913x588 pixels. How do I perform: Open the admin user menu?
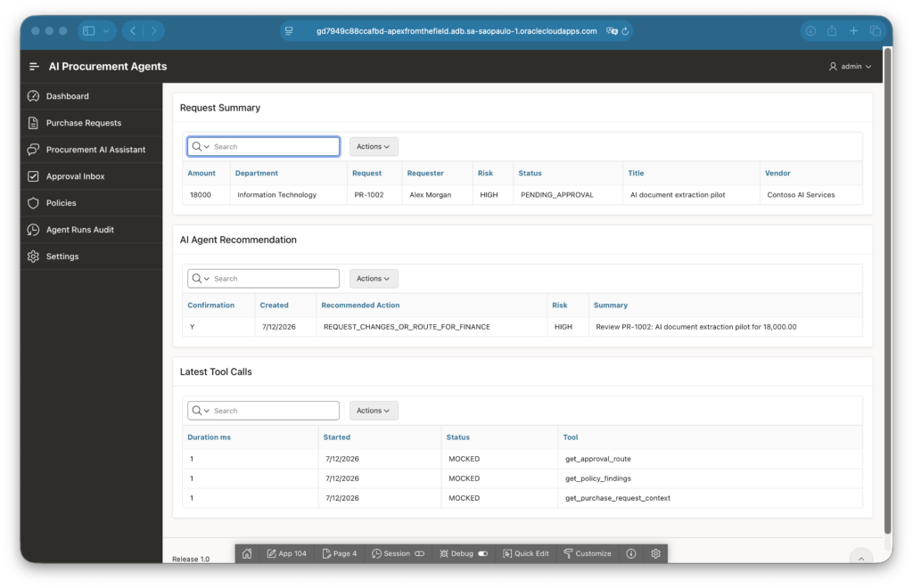(850, 66)
